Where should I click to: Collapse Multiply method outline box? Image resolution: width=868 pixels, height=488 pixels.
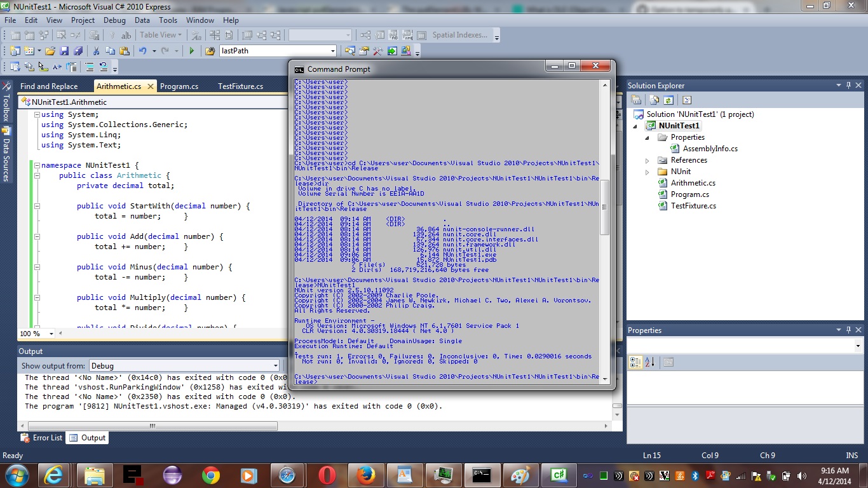[37, 297]
